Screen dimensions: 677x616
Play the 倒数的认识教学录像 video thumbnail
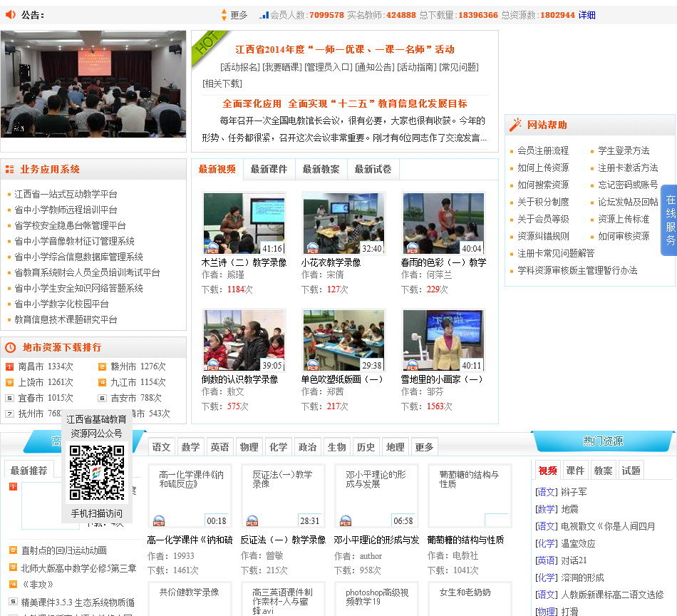tap(244, 340)
